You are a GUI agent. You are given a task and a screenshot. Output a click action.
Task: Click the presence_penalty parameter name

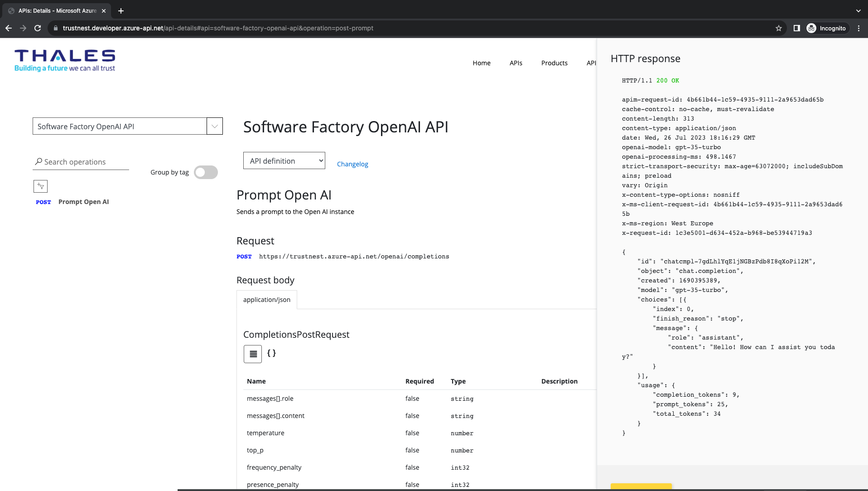tap(273, 485)
